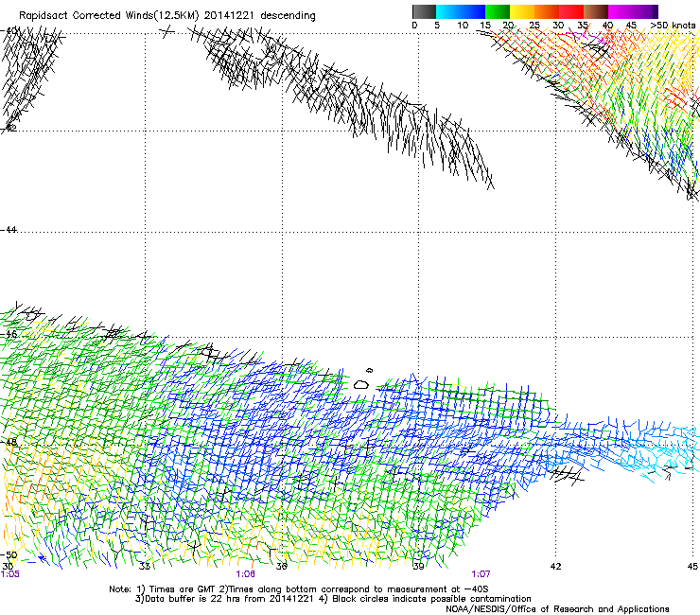Click the '39' longitude label

click(x=418, y=567)
